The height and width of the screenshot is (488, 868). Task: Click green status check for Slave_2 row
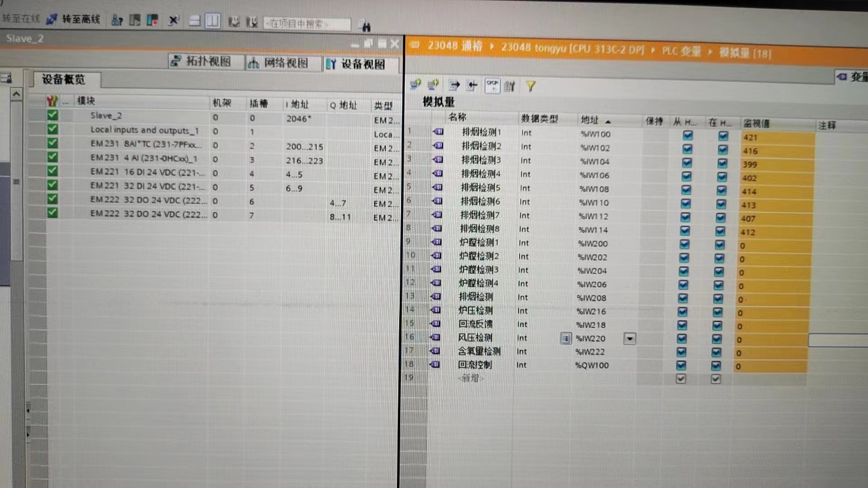pyautogui.click(x=52, y=115)
